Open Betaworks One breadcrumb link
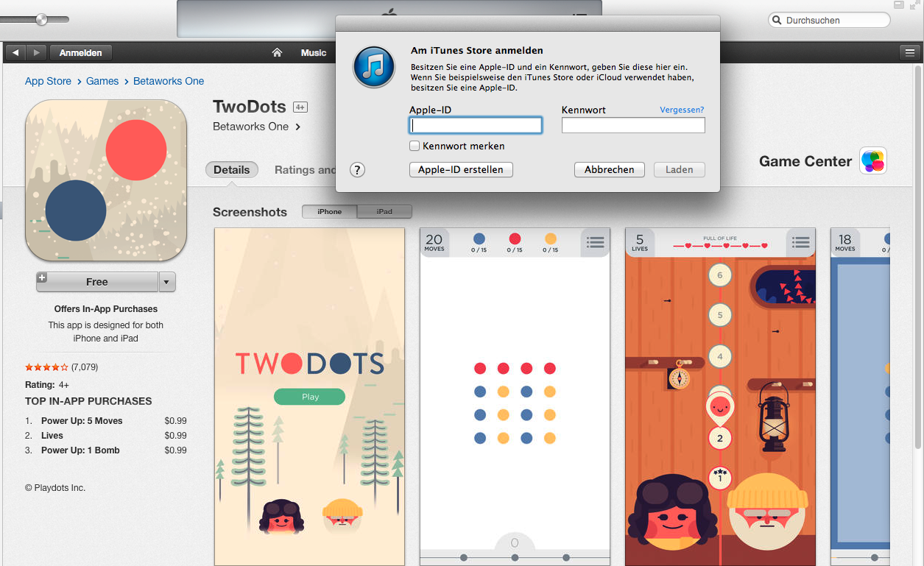Viewport: 924px width, 566px height. click(169, 81)
